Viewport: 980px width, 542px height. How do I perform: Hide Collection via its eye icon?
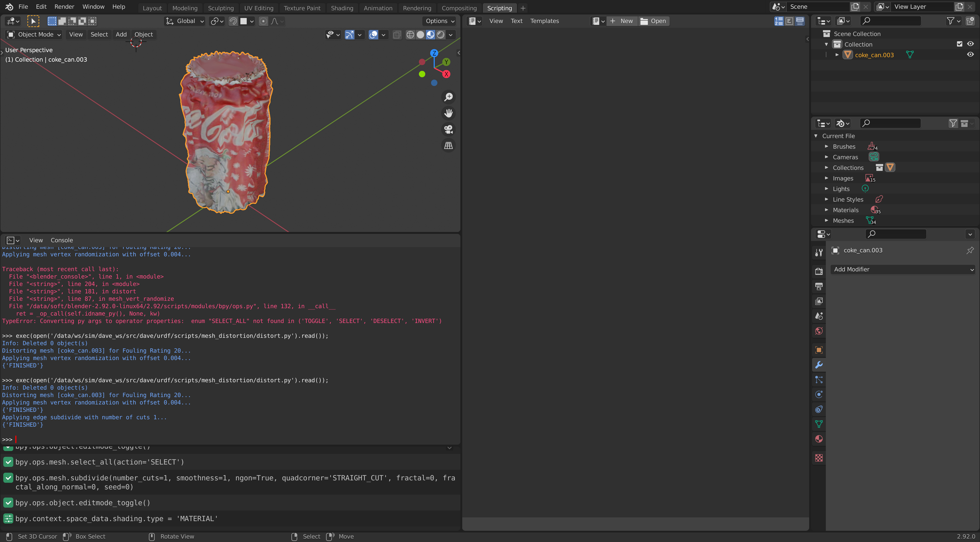point(970,44)
